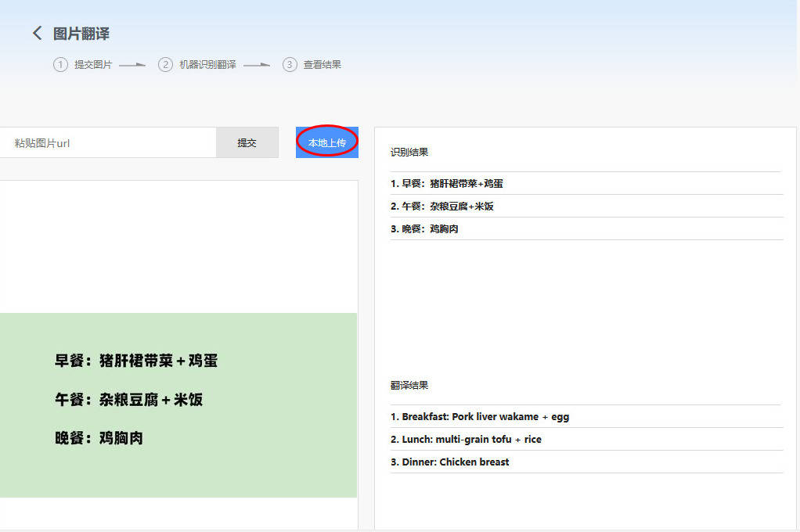
Task: Click translation line 3. Dinner: Chicken breast
Action: (450, 462)
